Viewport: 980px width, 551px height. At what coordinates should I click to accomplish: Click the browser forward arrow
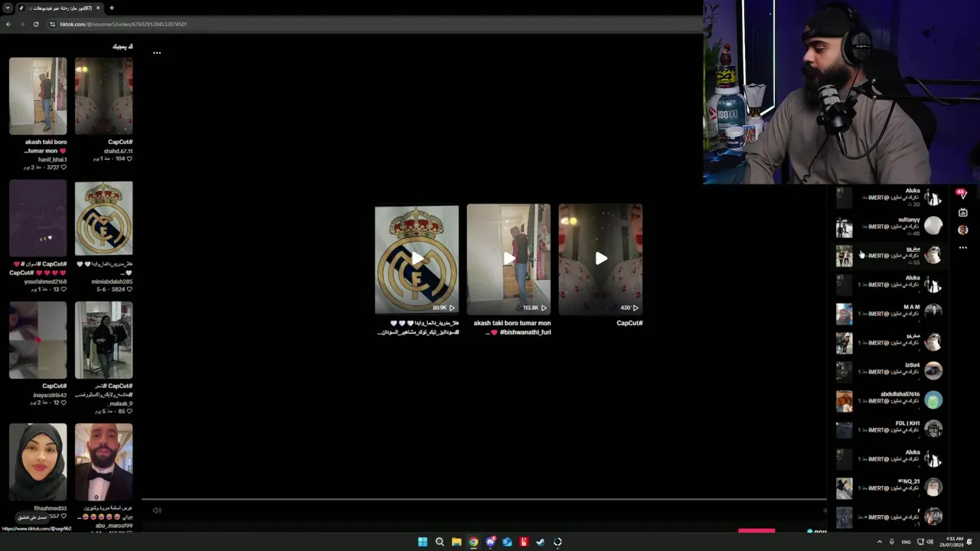[x=21, y=24]
